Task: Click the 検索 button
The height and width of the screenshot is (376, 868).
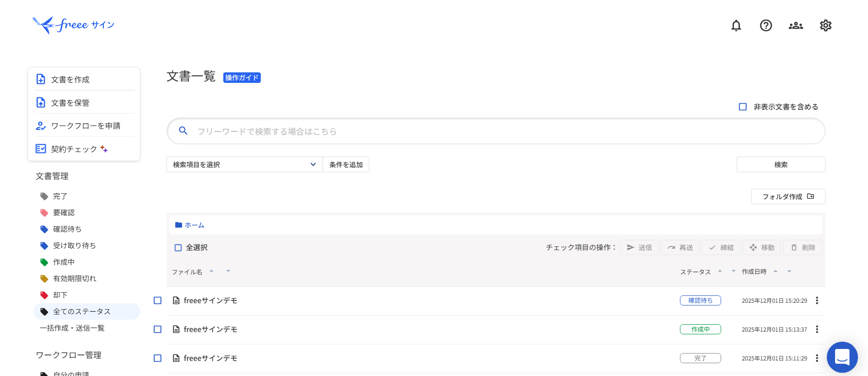Action: (781, 164)
